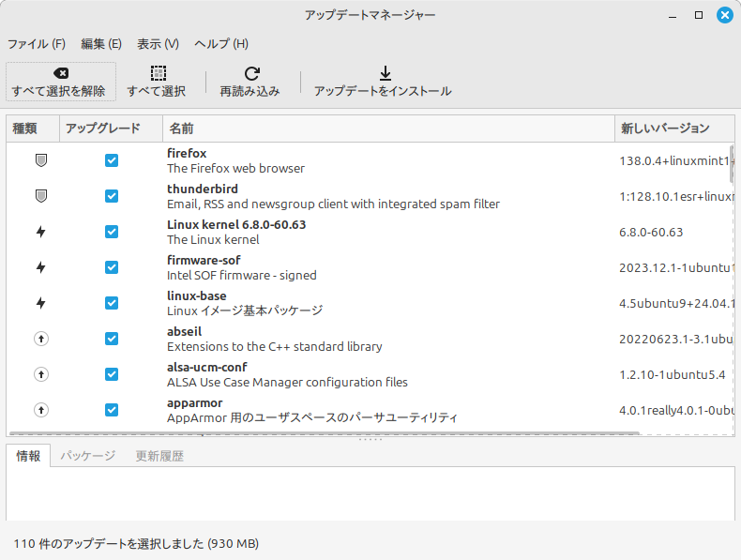This screenshot has width=741, height=560.
Task: Open the 表示 (V) menu
Action: tap(158, 44)
